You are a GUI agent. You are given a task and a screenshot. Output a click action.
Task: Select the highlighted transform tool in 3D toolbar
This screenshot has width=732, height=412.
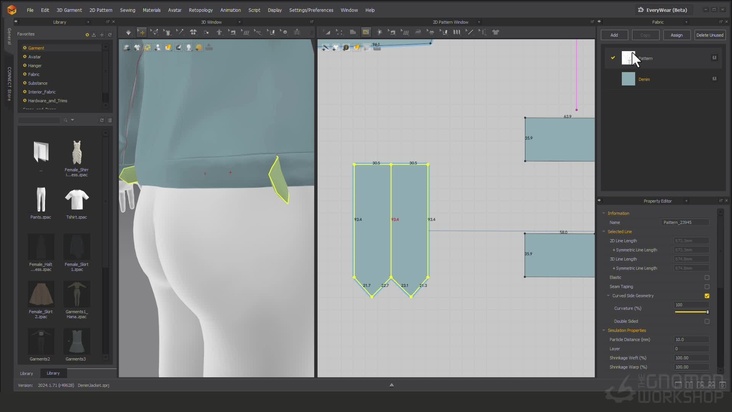tap(141, 32)
